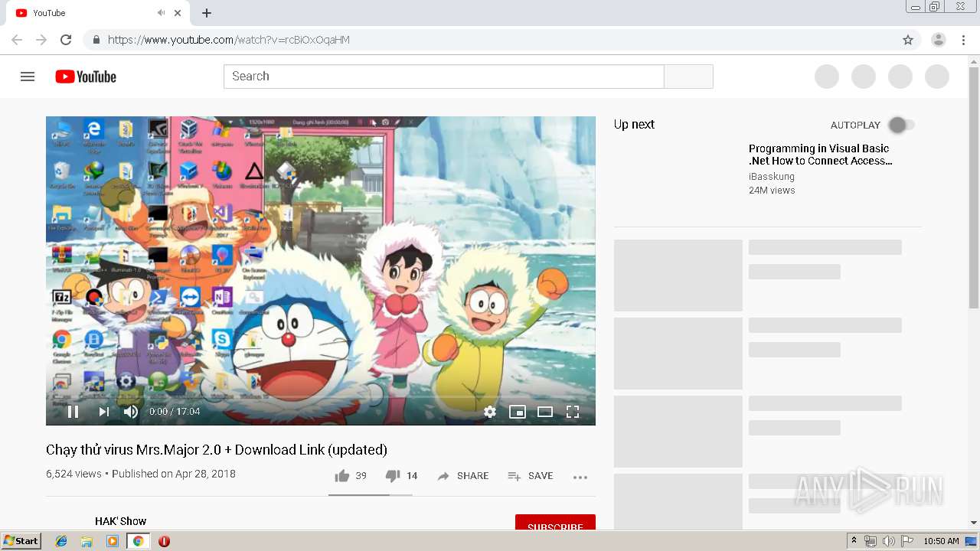Open HAK' Show channel name
The height and width of the screenshot is (551, 980).
click(121, 521)
